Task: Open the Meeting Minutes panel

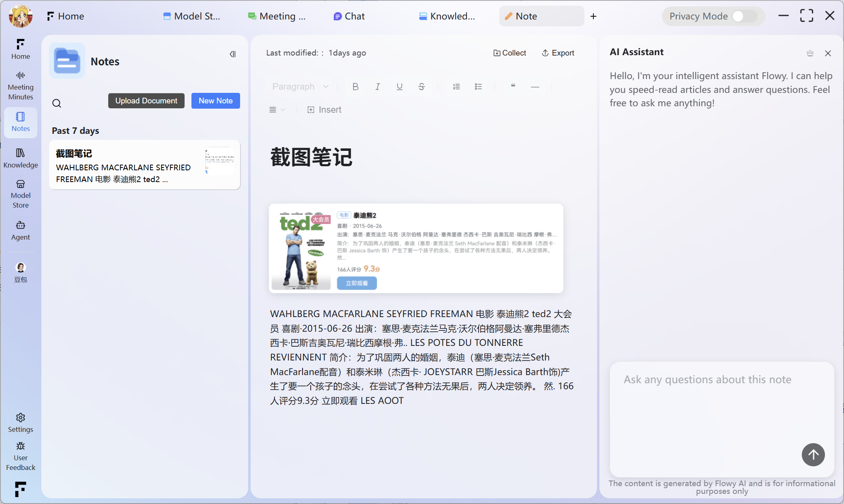Action: point(20,84)
